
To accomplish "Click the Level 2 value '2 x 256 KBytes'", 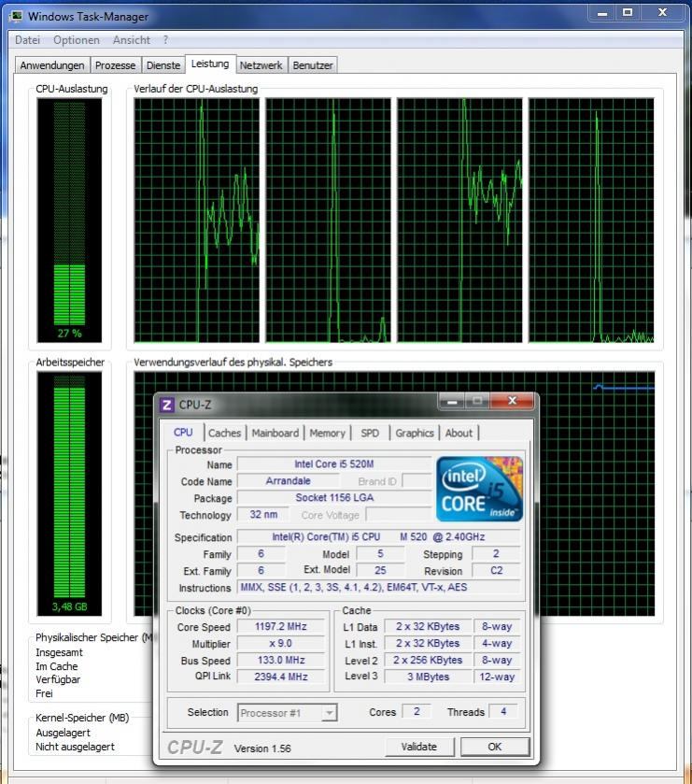I will point(428,660).
